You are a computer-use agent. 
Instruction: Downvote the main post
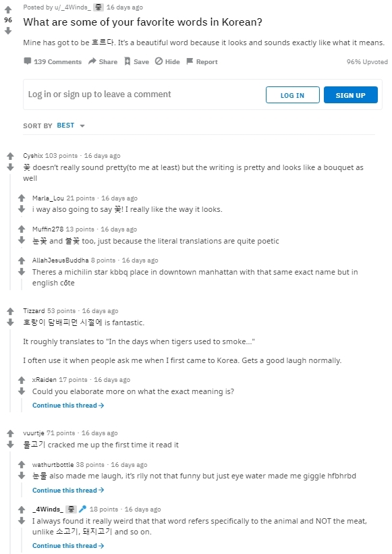8,30
